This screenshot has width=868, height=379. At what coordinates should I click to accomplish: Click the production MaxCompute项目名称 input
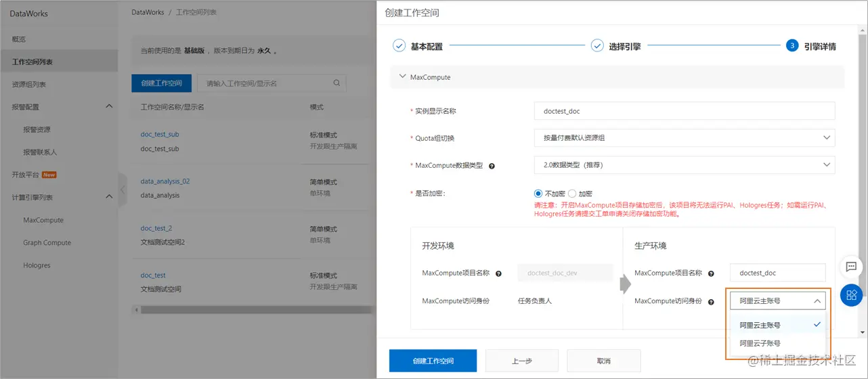(x=777, y=273)
